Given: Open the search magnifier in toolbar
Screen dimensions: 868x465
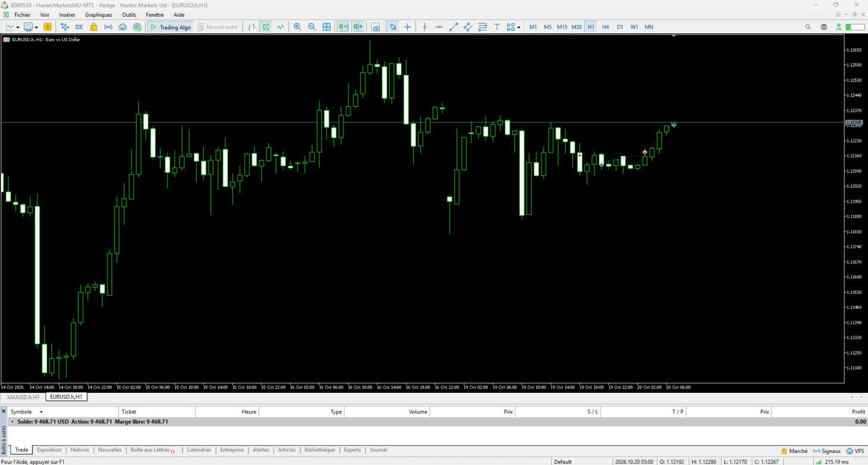Looking at the screenshot, I should (808, 27).
